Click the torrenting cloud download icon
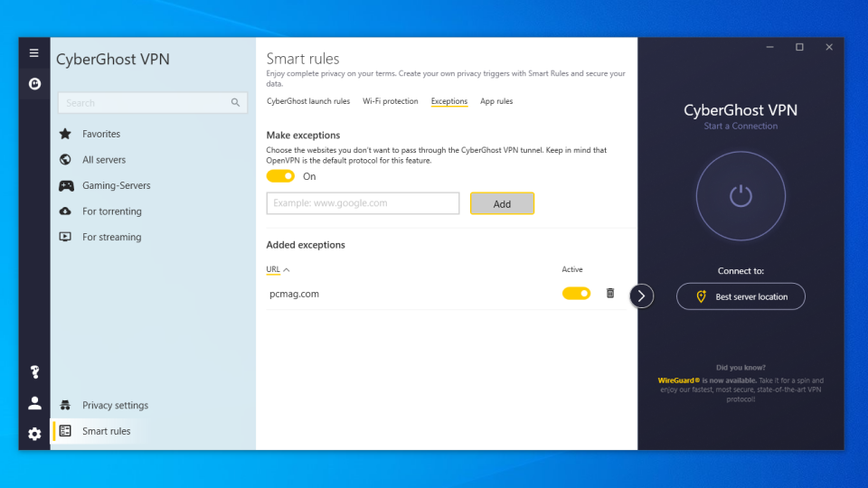The height and width of the screenshot is (488, 868). tap(65, 211)
